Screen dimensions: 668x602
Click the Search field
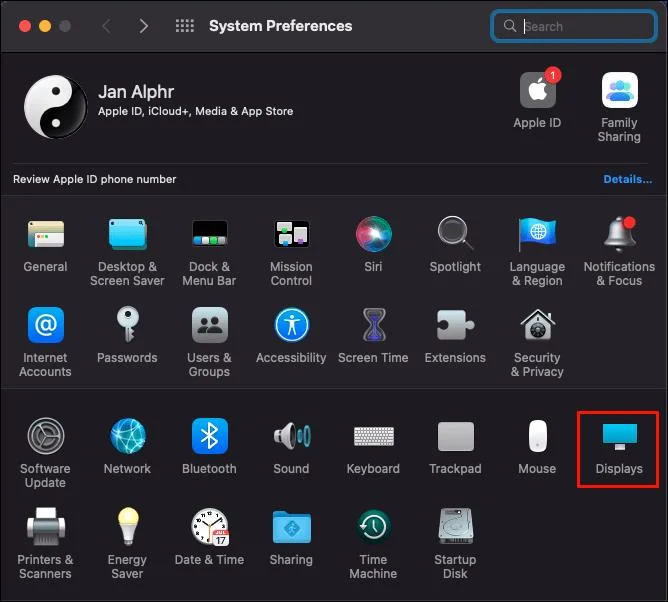tap(573, 26)
